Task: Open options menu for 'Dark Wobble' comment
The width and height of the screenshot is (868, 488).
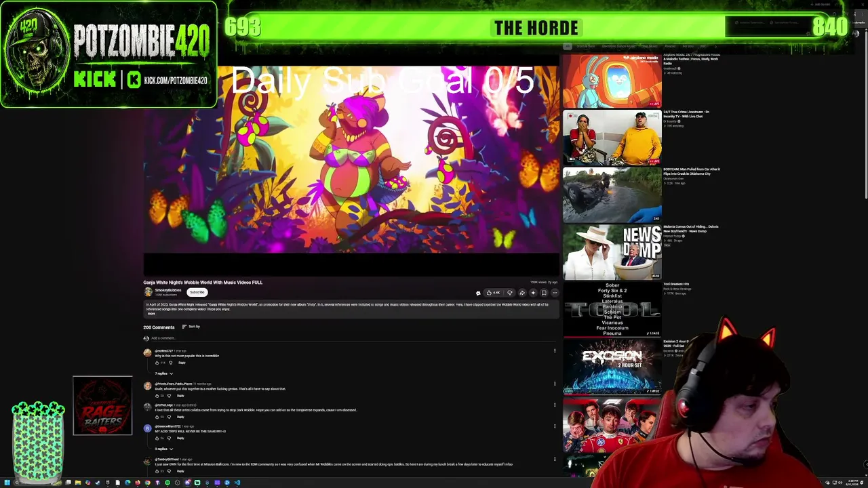Action: pos(555,405)
